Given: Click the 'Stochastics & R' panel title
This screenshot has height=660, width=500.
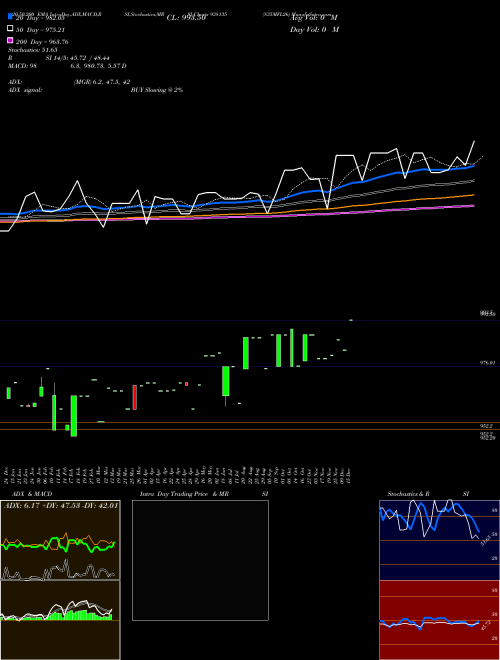Looking at the screenshot, I should click(408, 494).
